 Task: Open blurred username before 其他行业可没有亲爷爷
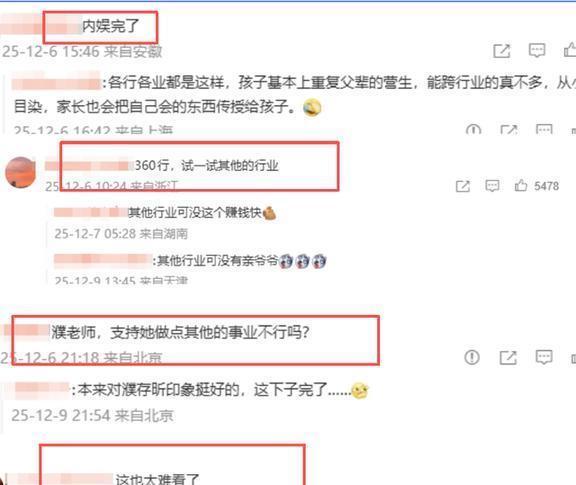pos(102,260)
